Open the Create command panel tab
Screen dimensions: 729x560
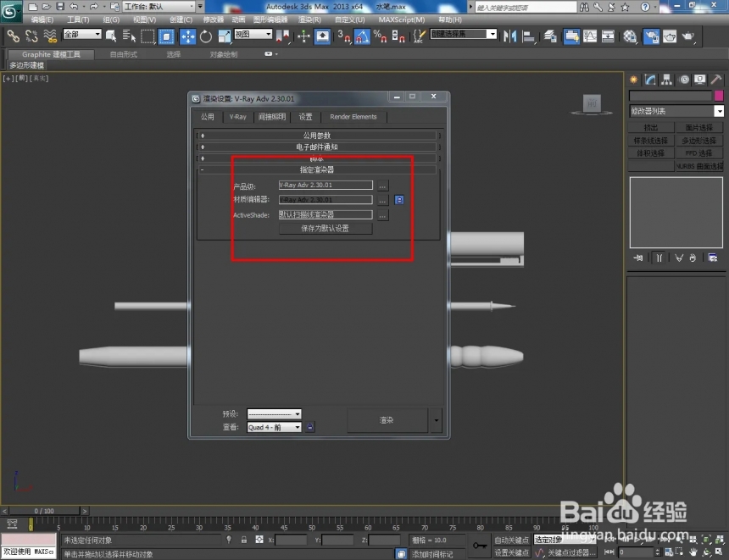633,80
